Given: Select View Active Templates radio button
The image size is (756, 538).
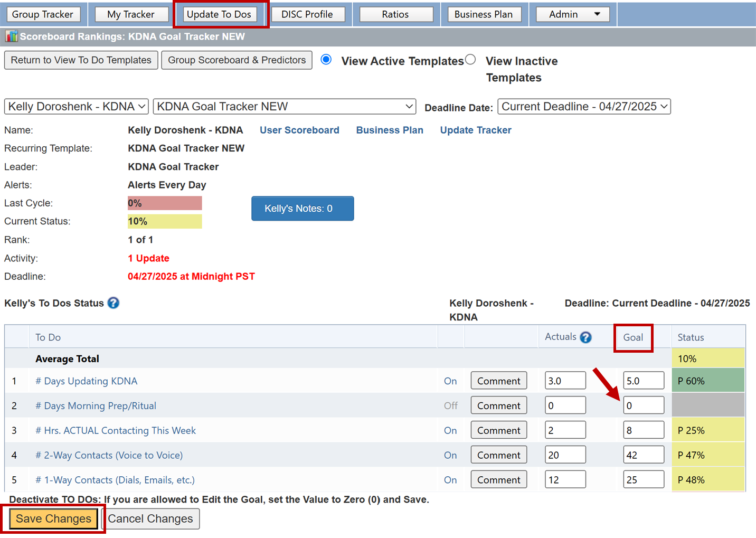Looking at the screenshot, I should pyautogui.click(x=326, y=60).
